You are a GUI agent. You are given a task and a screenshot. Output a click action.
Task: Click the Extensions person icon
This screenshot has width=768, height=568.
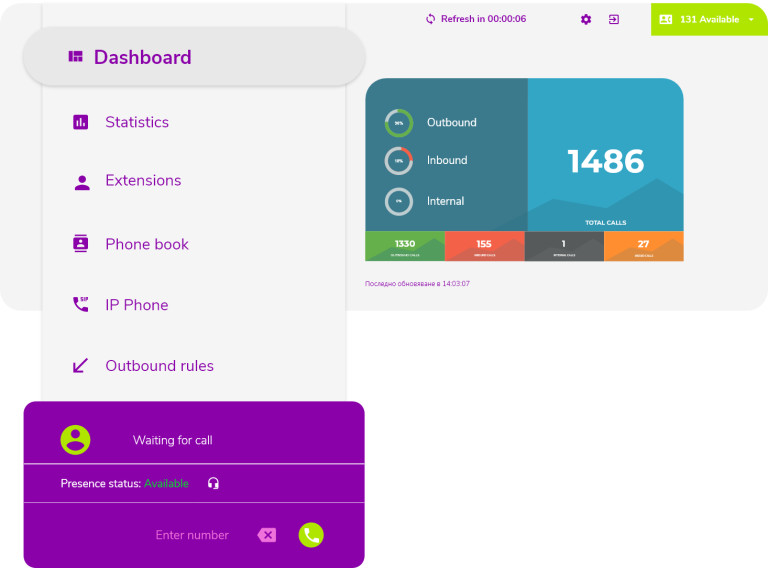(x=81, y=181)
